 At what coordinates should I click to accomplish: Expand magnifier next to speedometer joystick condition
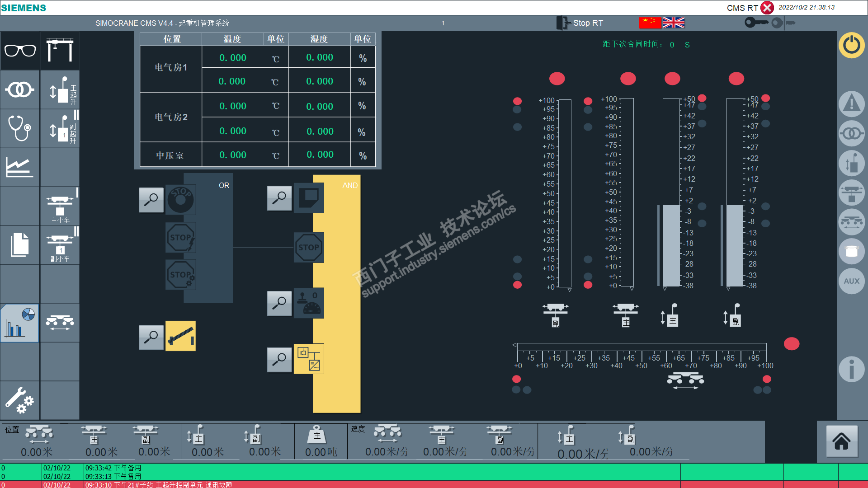(279, 303)
